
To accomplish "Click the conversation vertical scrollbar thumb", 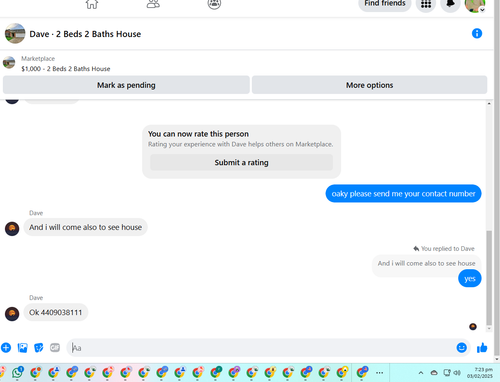I will pos(489,277).
